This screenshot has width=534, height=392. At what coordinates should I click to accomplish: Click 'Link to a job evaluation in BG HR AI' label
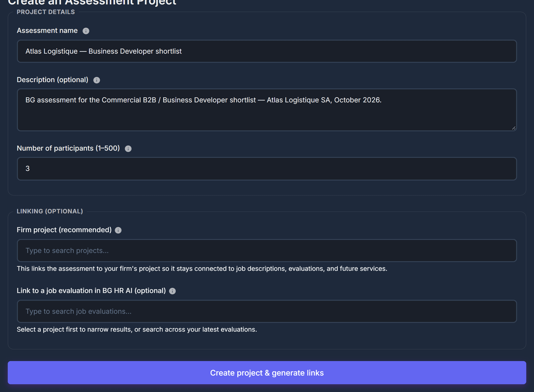[x=91, y=291]
